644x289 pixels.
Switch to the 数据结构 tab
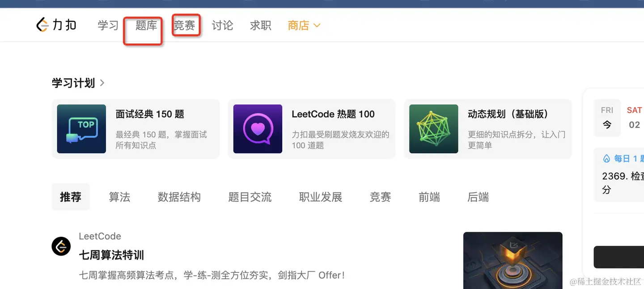[x=179, y=197]
